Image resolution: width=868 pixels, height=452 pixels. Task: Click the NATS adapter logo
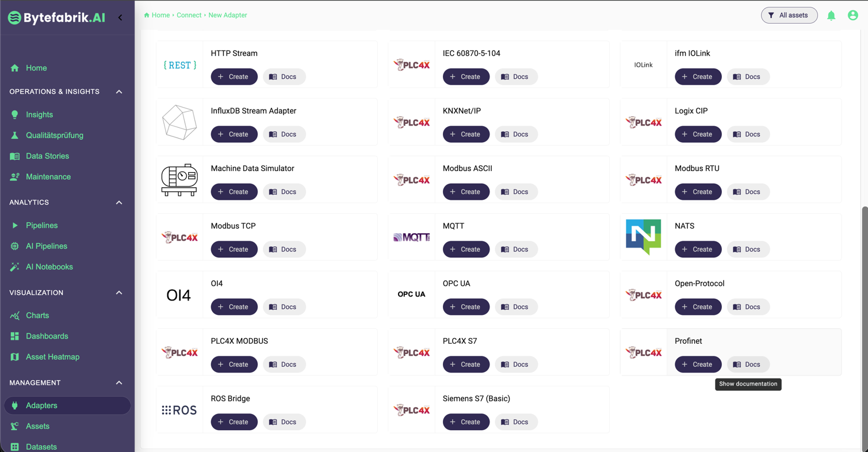(643, 237)
